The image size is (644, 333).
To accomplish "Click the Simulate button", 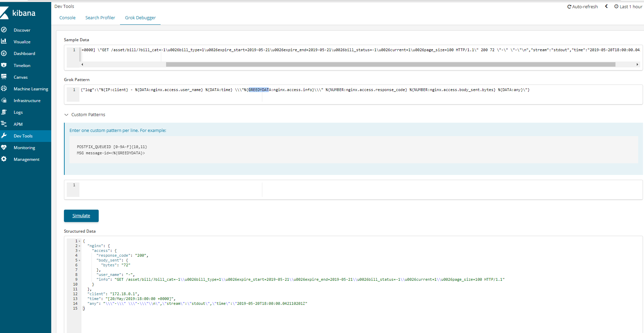I will pyautogui.click(x=81, y=216).
